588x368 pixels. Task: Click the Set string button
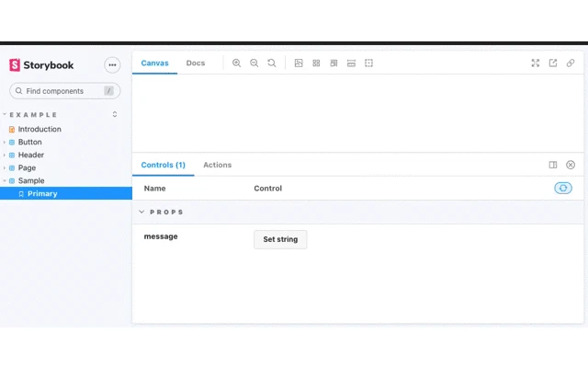click(x=280, y=239)
